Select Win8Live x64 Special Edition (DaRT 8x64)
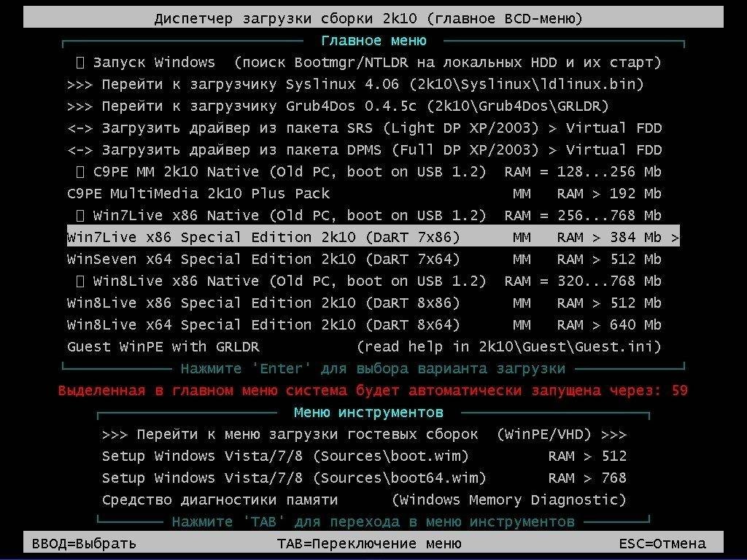Image resolution: width=747 pixels, height=560 pixels. click(x=365, y=325)
